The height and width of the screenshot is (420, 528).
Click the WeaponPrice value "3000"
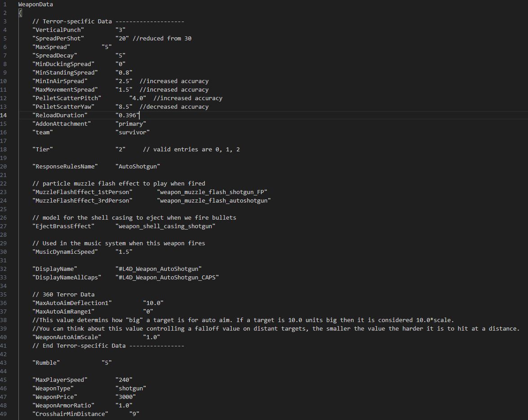125,397
